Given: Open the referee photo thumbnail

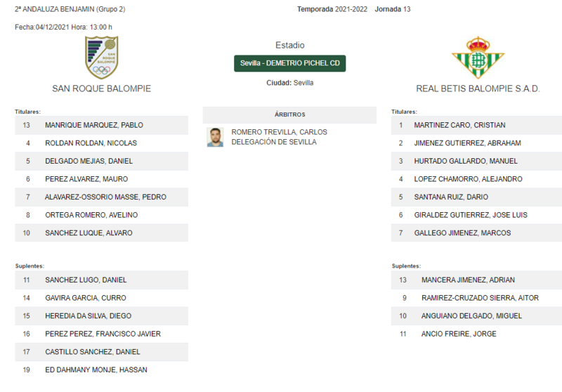Looking at the screenshot, I should click(215, 137).
